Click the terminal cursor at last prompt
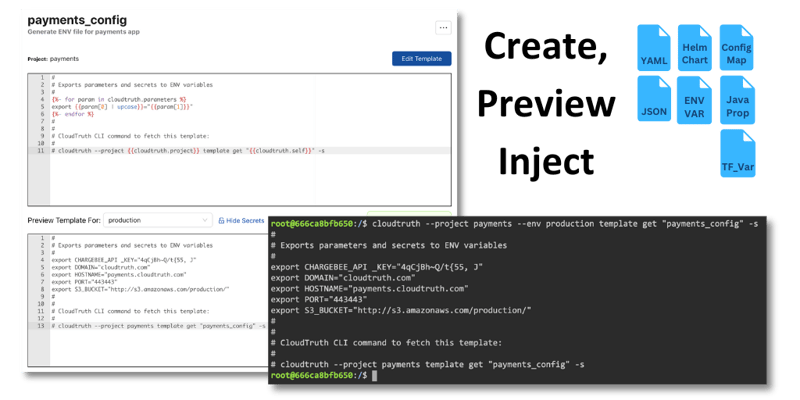Screen dimensions: 800x400 tap(374, 376)
